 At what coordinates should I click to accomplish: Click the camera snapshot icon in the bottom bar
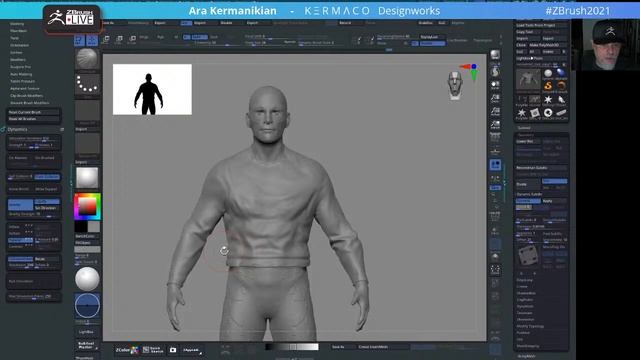(x=173, y=350)
